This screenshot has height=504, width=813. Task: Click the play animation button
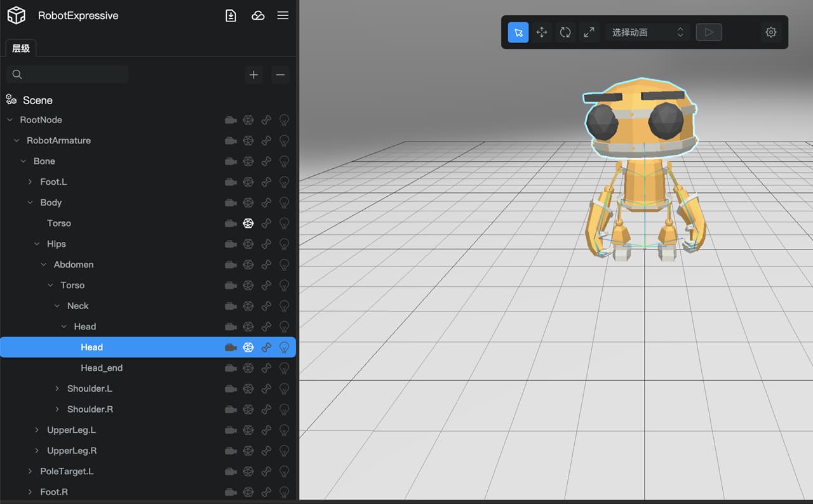click(x=709, y=32)
